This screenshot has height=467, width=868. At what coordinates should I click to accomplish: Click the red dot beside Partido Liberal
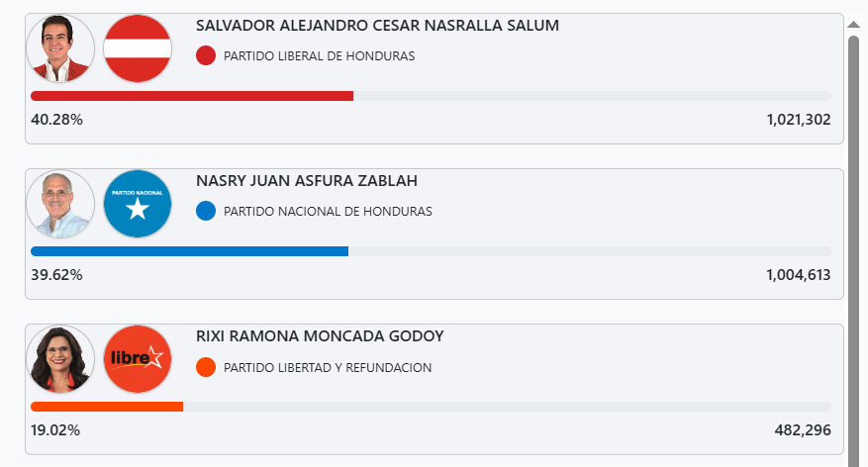pyautogui.click(x=206, y=56)
